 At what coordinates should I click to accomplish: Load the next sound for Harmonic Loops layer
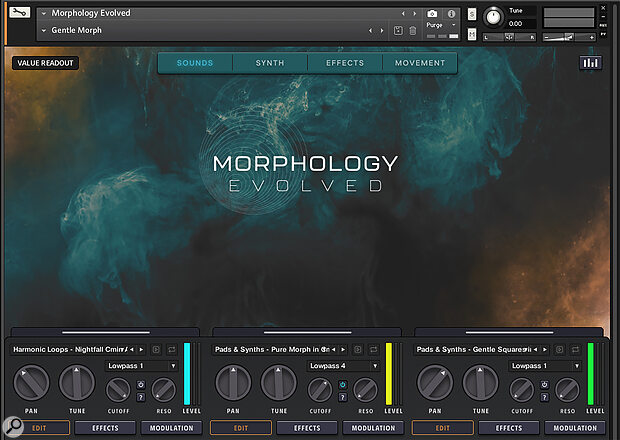(141, 349)
